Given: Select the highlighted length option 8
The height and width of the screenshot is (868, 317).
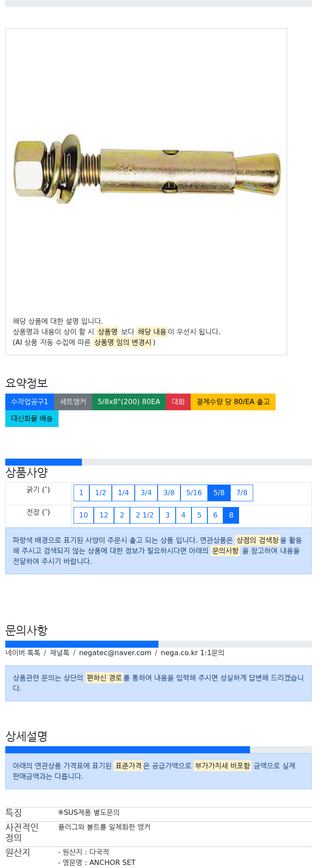Looking at the screenshot, I should 231,515.
